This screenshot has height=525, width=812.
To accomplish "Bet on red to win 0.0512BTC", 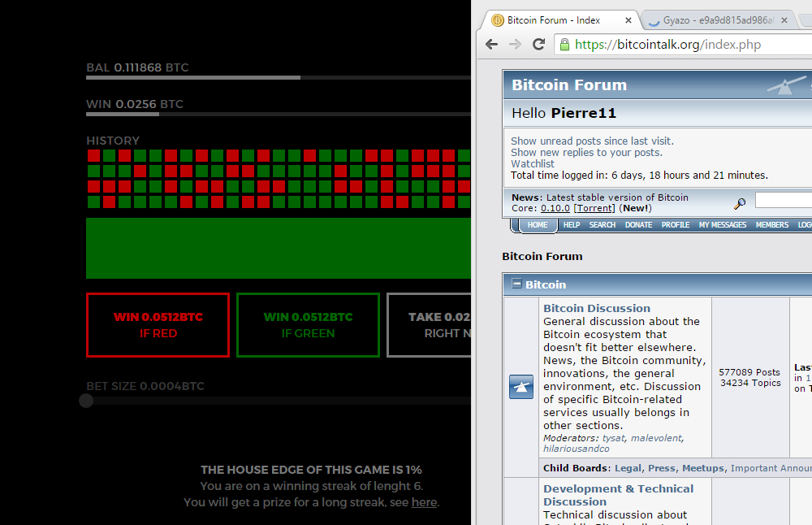I will [x=158, y=325].
